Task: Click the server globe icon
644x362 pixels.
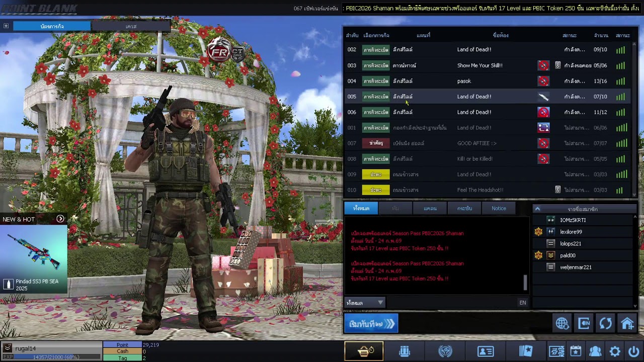Action: tap(562, 323)
